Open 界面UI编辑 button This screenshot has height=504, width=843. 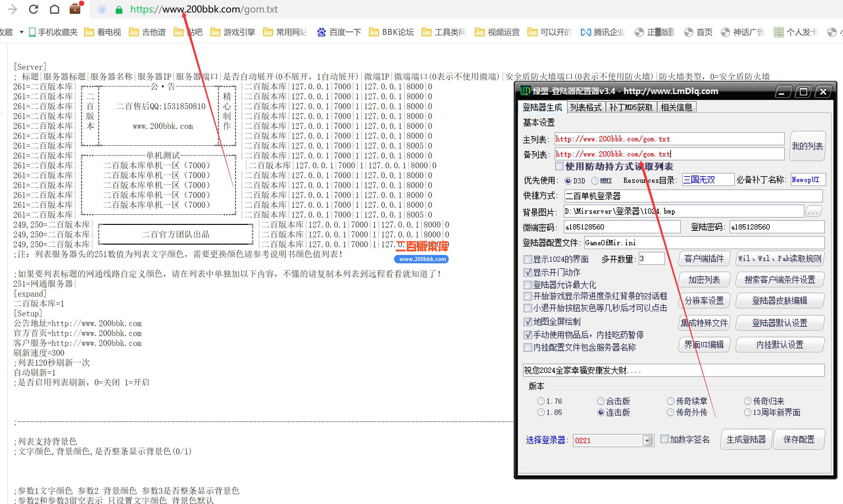point(704,345)
